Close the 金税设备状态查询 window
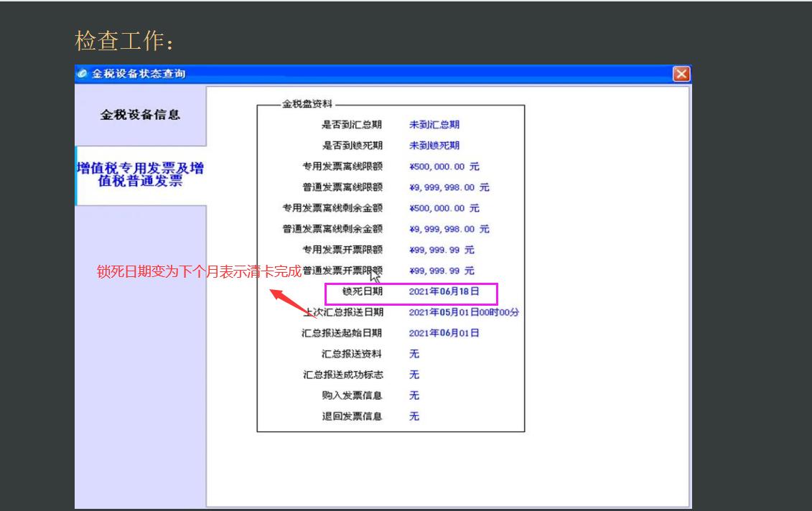Image resolution: width=812 pixels, height=511 pixels. [679, 73]
